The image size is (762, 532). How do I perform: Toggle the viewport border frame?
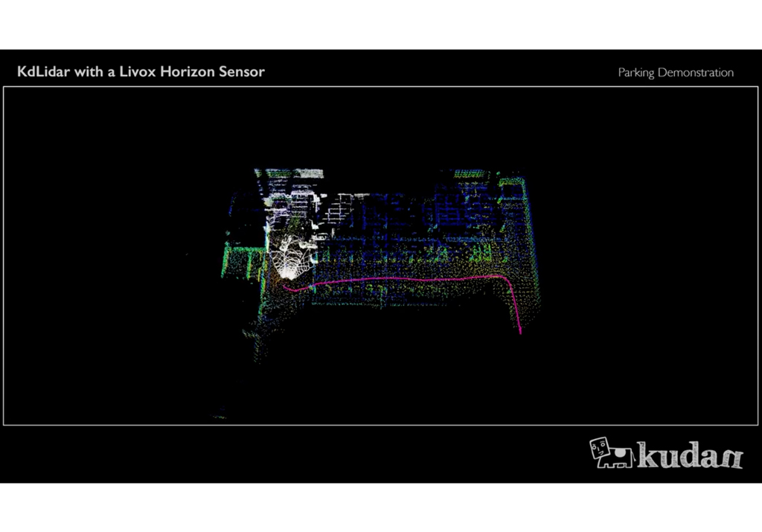[x=381, y=86]
